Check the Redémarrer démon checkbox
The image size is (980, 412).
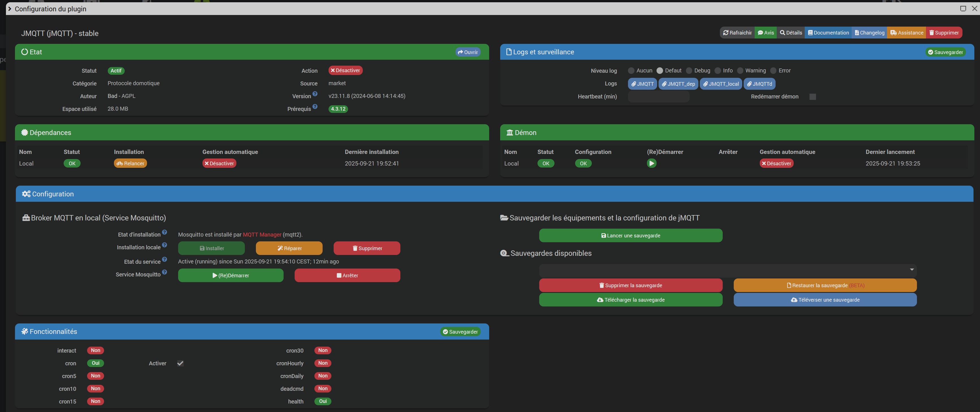tap(813, 97)
